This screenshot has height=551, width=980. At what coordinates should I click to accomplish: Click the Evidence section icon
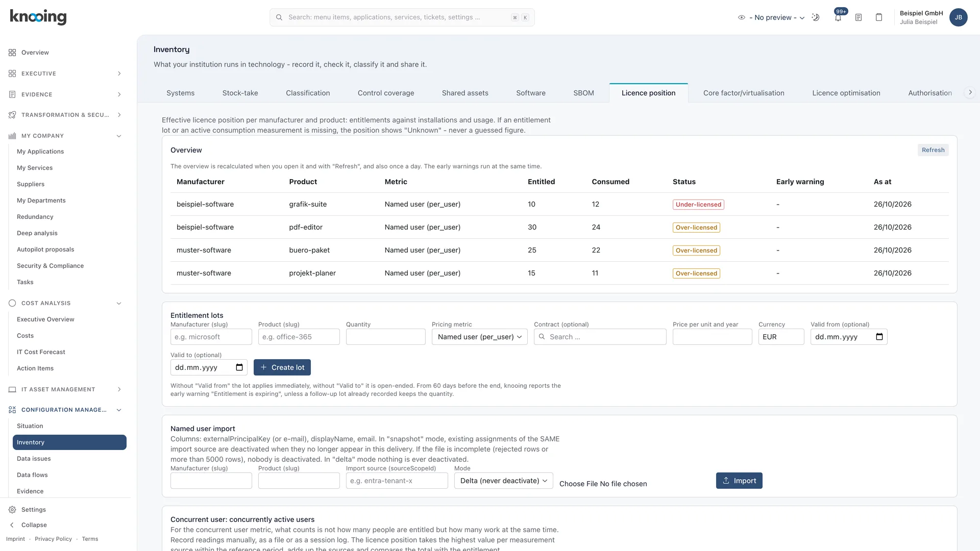point(12,94)
